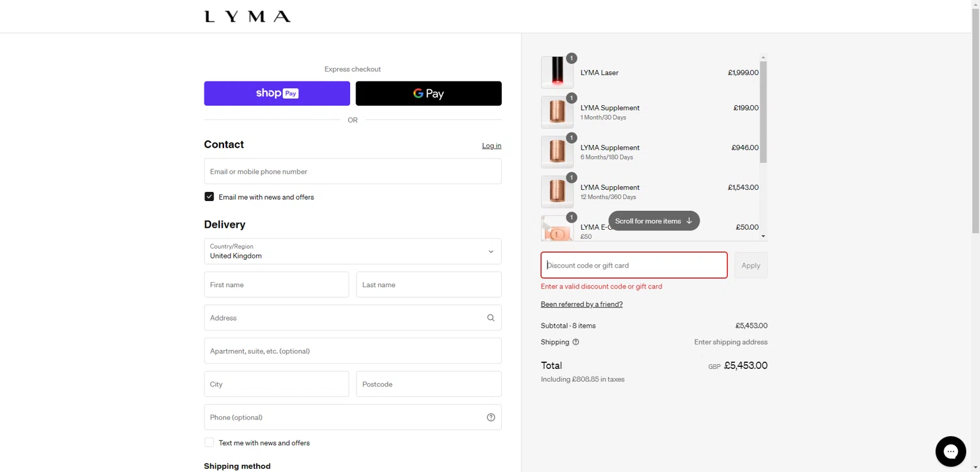Click the Shipping info question mark icon
The width and height of the screenshot is (980, 472).
pyautogui.click(x=576, y=342)
